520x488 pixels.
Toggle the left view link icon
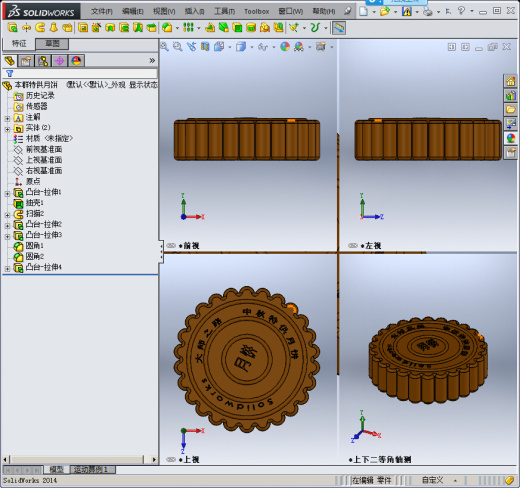[353, 246]
